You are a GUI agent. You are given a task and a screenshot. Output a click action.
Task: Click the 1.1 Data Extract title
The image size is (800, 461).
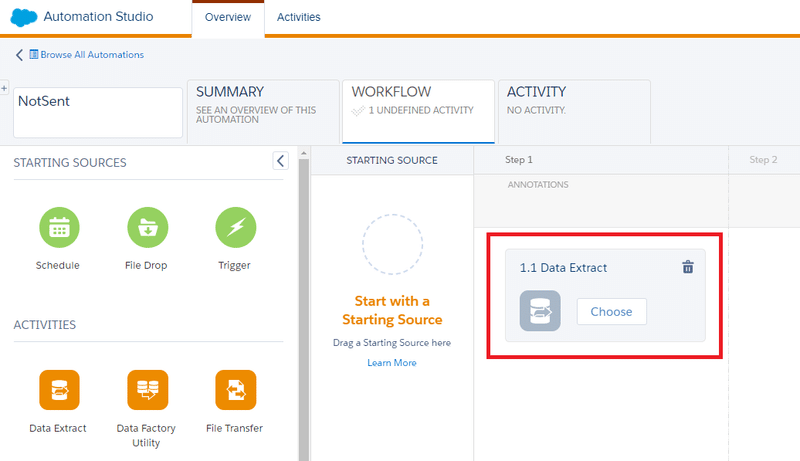(563, 268)
